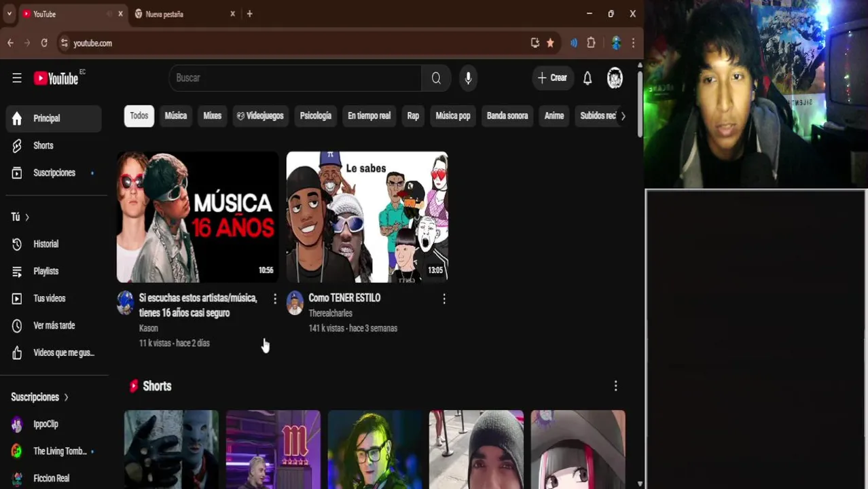Screen dimensions: 868x489
Task: Reload the page in Chrome
Action: tap(44, 43)
